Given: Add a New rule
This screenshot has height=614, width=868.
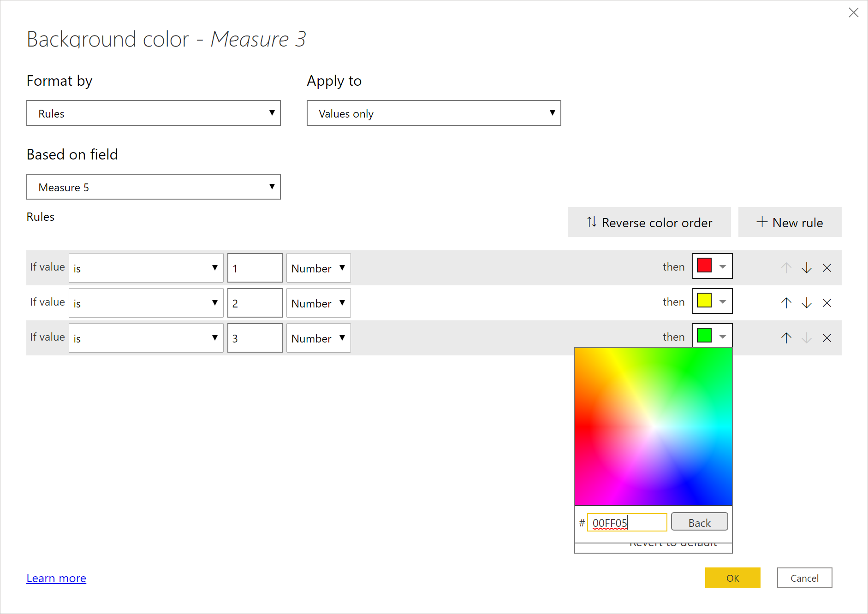Looking at the screenshot, I should (x=790, y=222).
